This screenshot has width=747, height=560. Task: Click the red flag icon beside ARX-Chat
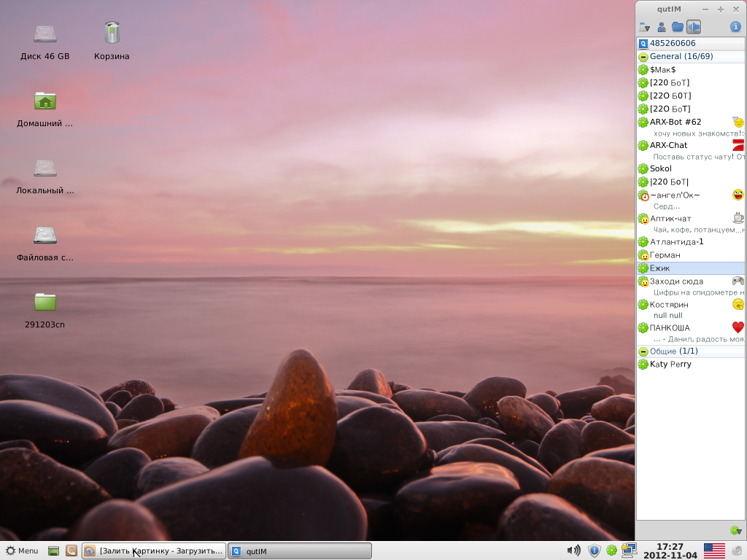pos(738,145)
